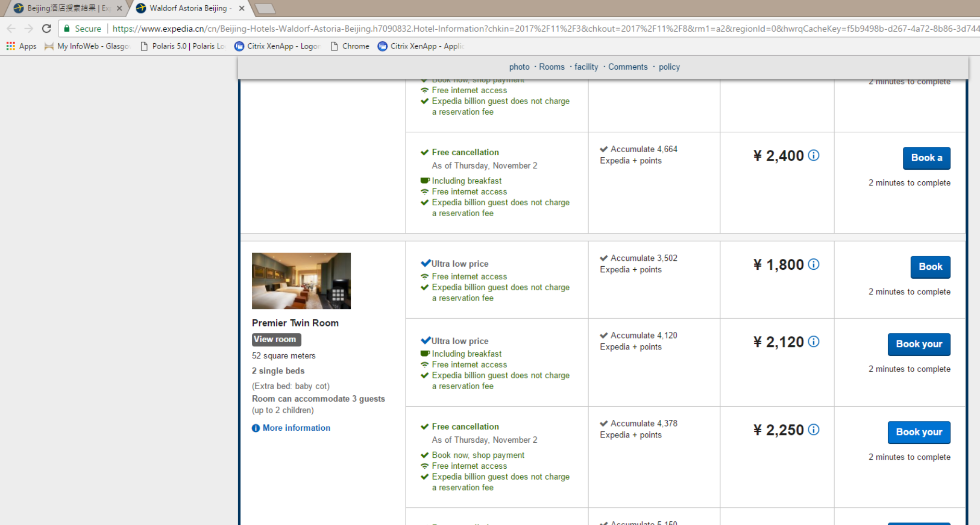Image resolution: width=980 pixels, height=525 pixels.
Task: Click Ultra low price in ¥ 1,800 row
Action: click(x=460, y=264)
